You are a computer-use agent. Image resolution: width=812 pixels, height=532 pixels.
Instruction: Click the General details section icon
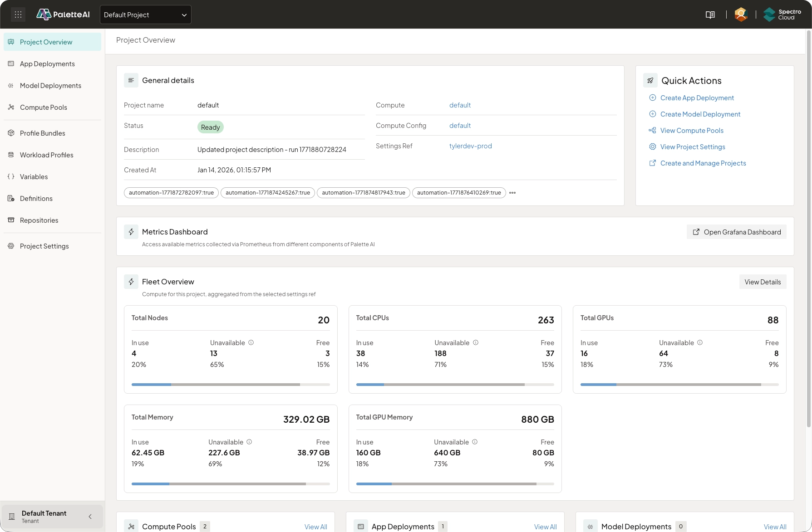click(131, 80)
